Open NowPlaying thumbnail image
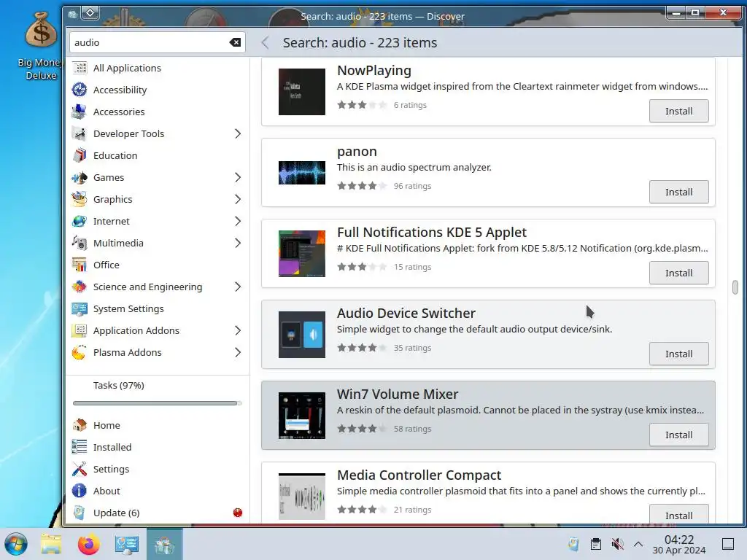747x560 pixels. point(302,92)
